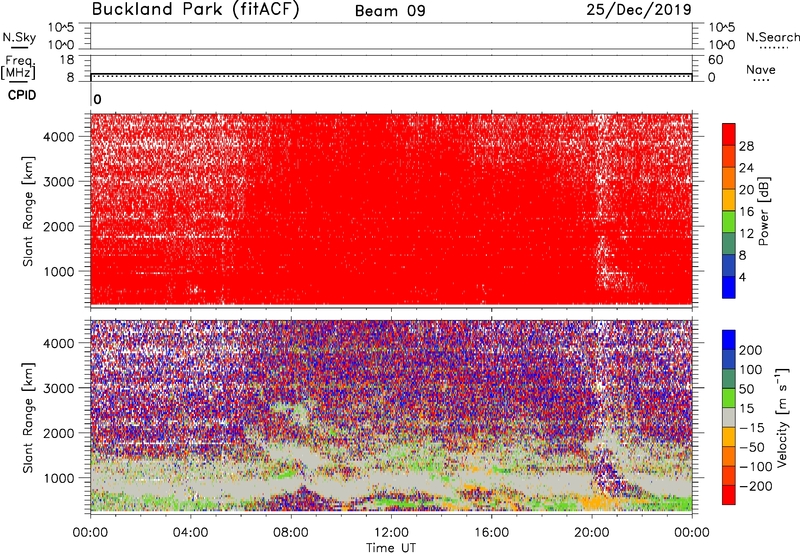Click the blue top of velocity colorbar
The width and height of the screenshot is (800, 554).
click(x=729, y=340)
